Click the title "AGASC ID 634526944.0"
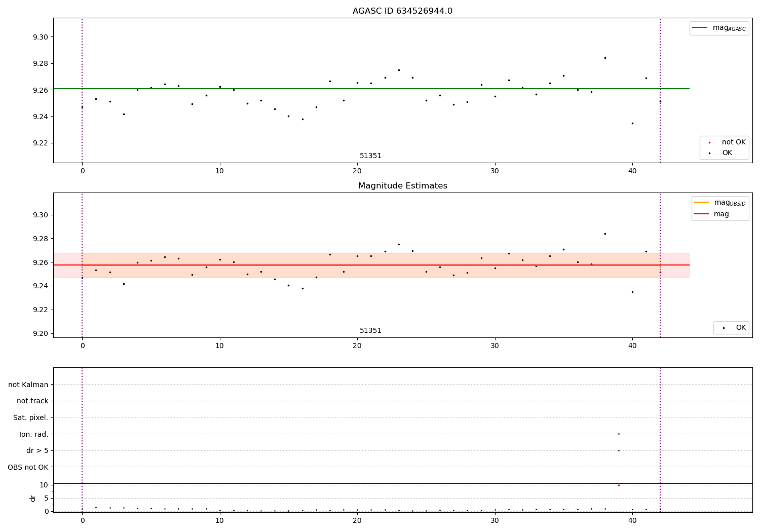Viewport: 760px width, 532px height. pos(402,11)
